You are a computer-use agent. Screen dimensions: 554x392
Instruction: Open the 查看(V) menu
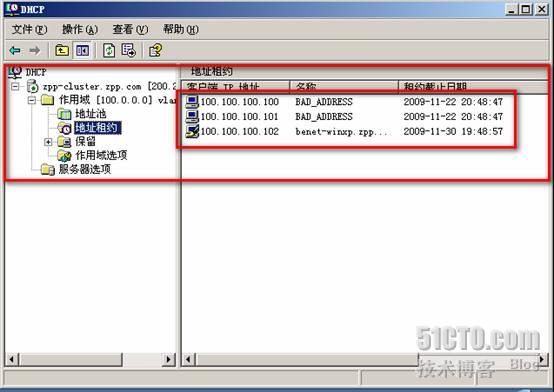tap(130, 29)
